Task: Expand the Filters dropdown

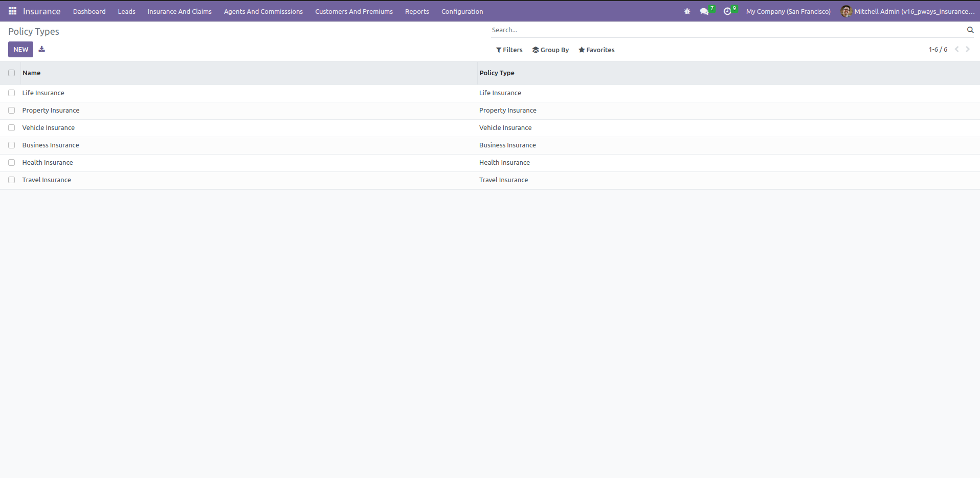Action: (x=509, y=50)
